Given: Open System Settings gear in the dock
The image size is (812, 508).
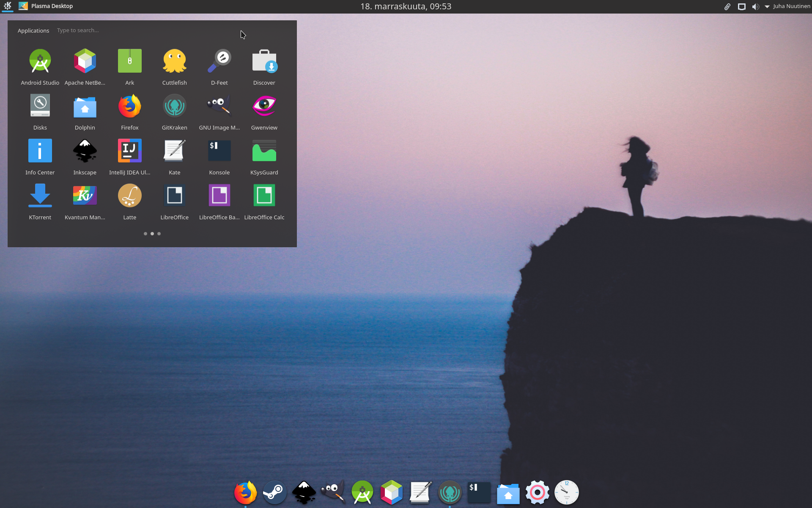Looking at the screenshot, I should 538,492.
